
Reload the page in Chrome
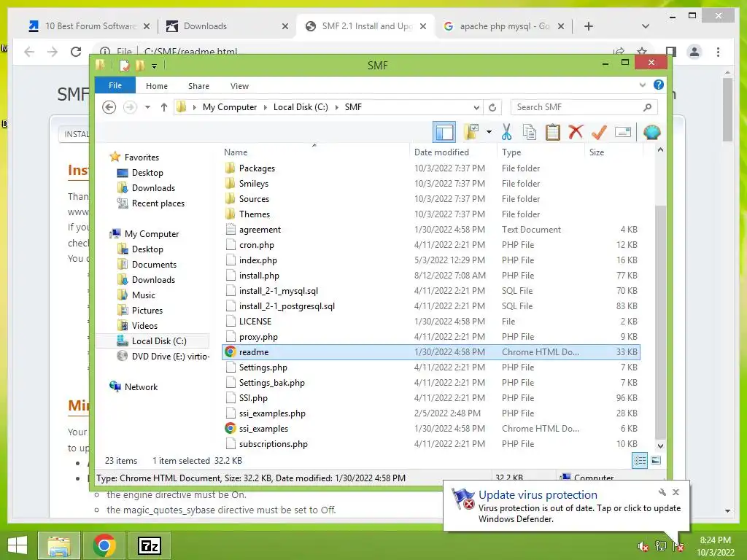(76, 52)
